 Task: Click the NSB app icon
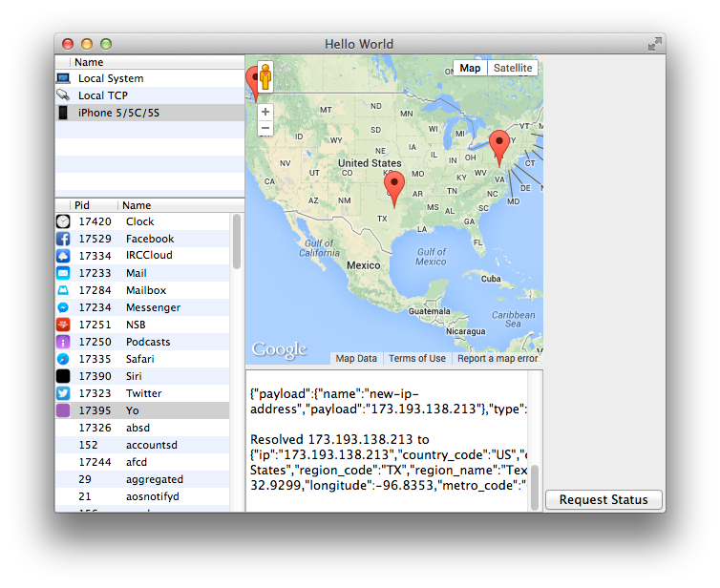click(x=63, y=325)
